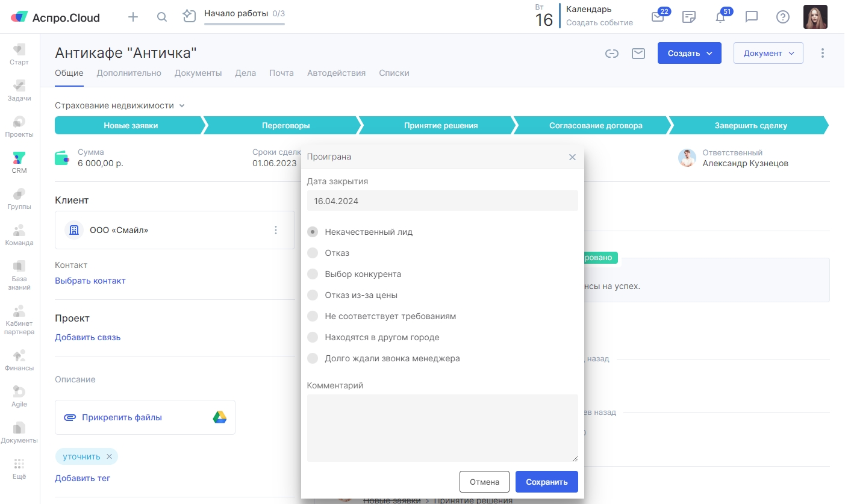
Task: Click the Google Drive icon in attachments
Action: click(x=219, y=417)
